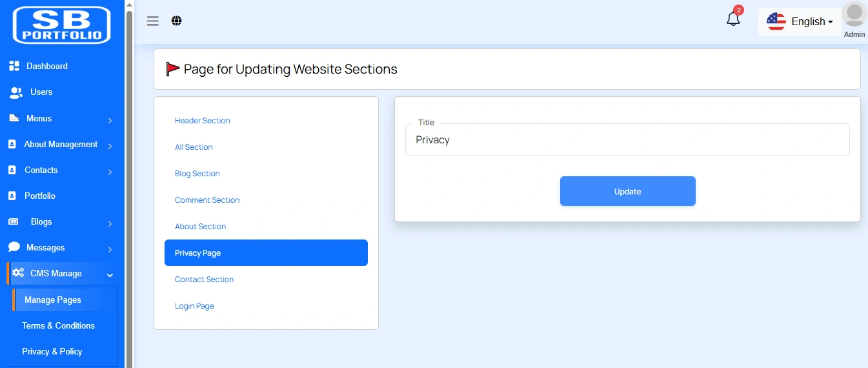Open Portfolio in the sidebar

39,196
